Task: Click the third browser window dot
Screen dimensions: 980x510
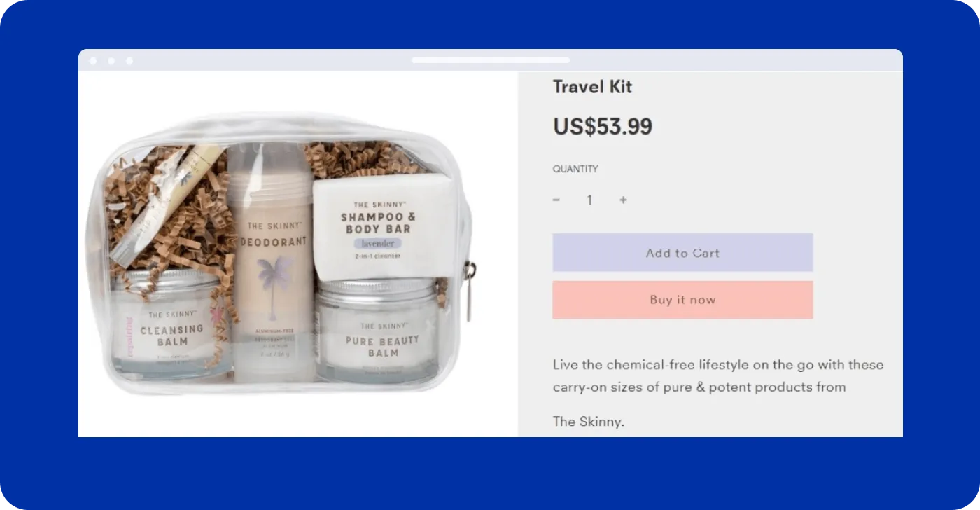Action: pos(129,61)
